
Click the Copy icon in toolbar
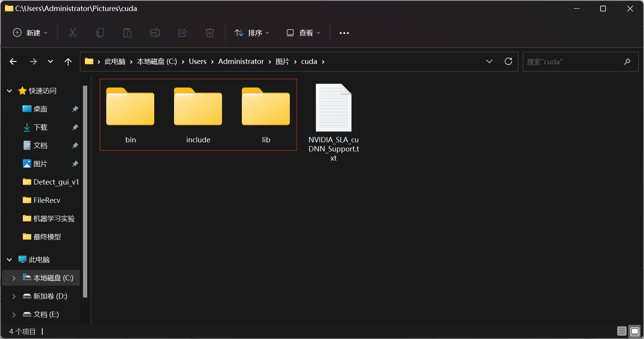pos(100,33)
